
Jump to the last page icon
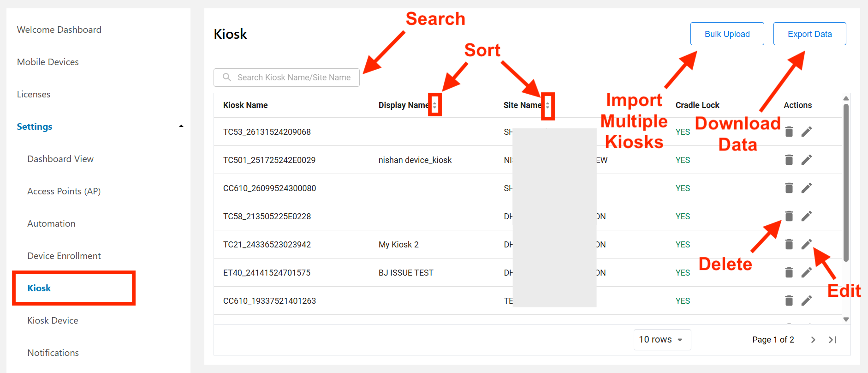pos(832,340)
